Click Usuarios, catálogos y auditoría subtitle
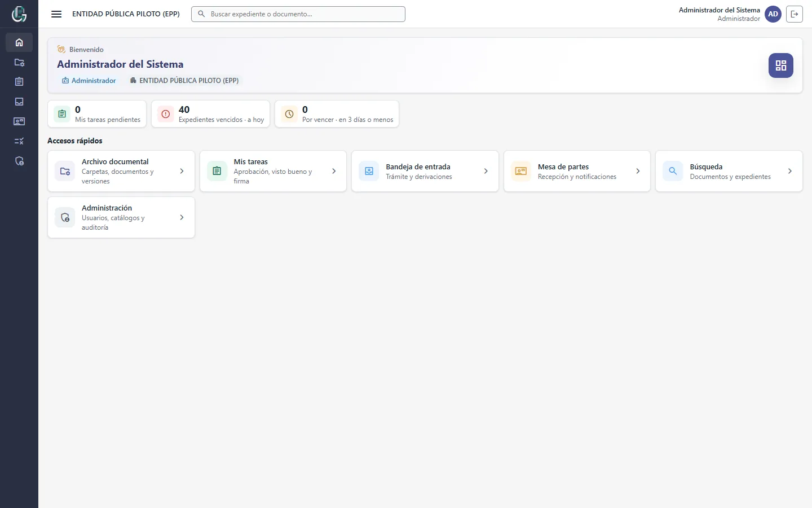 pos(113,222)
